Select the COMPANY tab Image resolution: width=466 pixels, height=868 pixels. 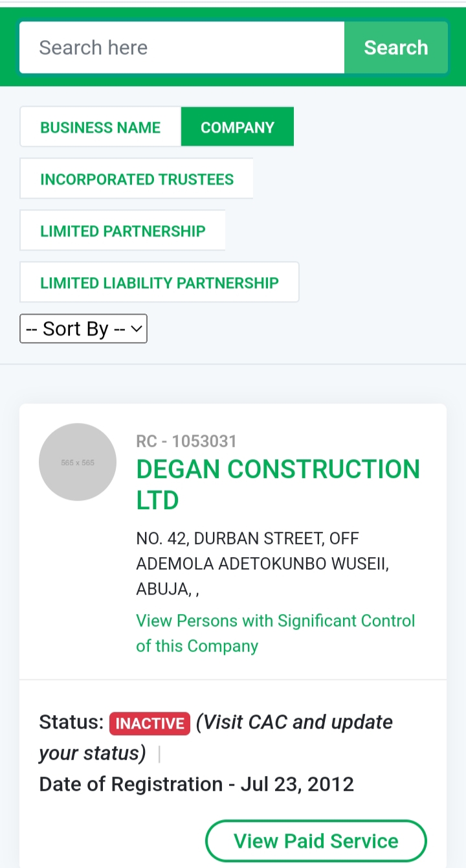coord(238,127)
